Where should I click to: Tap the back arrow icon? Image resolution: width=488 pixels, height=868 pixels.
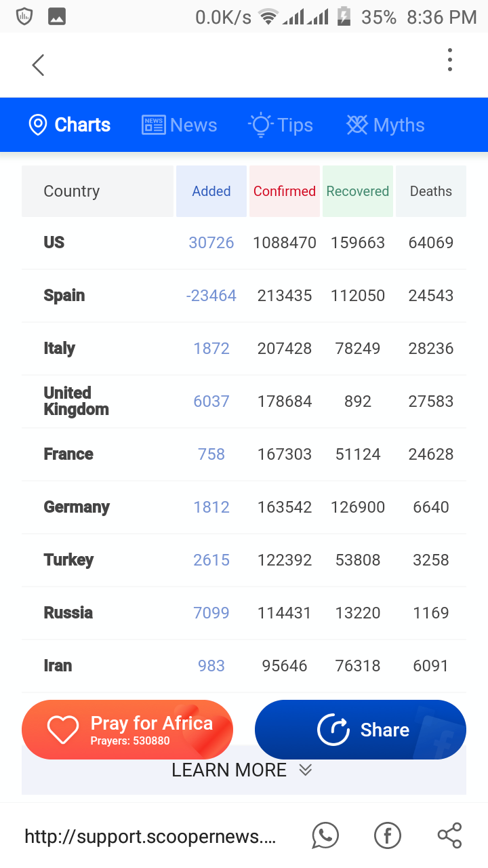pos(38,65)
